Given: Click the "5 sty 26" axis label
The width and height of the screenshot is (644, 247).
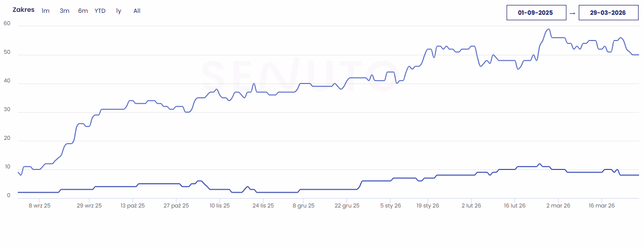Looking at the screenshot, I should tap(390, 206).
